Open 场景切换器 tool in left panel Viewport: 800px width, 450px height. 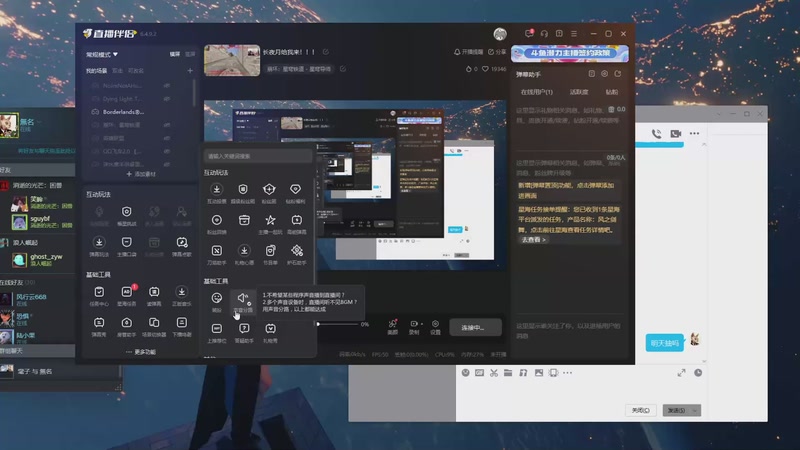pos(154,327)
